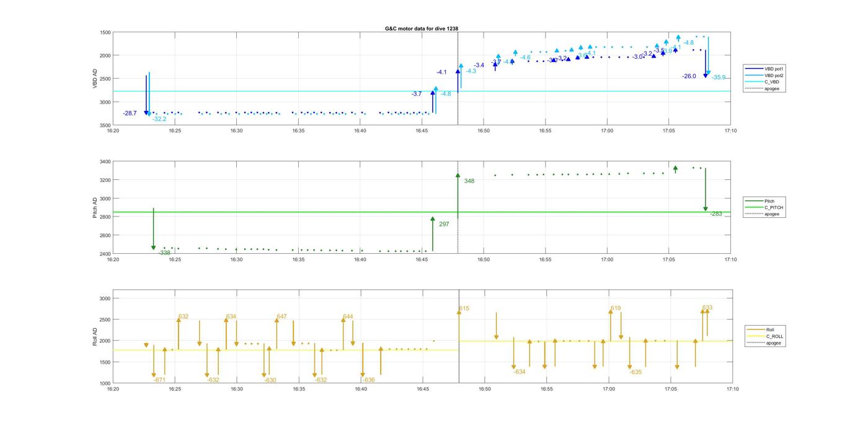The width and height of the screenshot is (868, 430).
Task: Click the "Roll AD" y-axis label
Action: [x=95, y=336]
